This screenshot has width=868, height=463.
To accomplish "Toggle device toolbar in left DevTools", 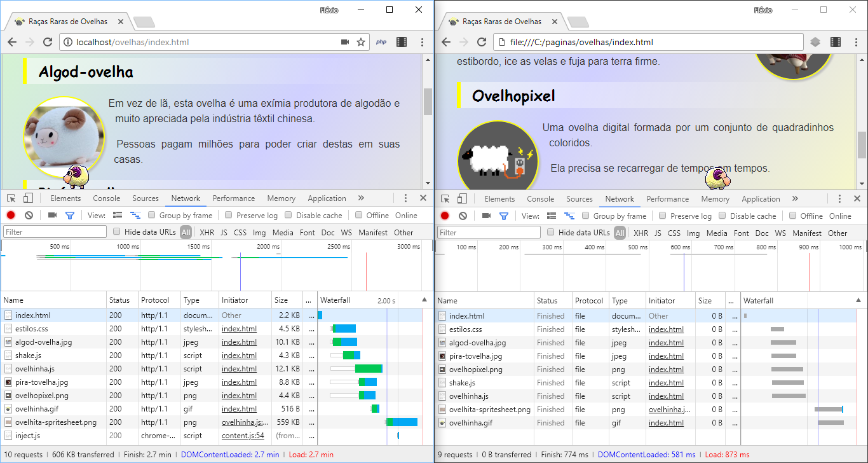I will point(29,198).
